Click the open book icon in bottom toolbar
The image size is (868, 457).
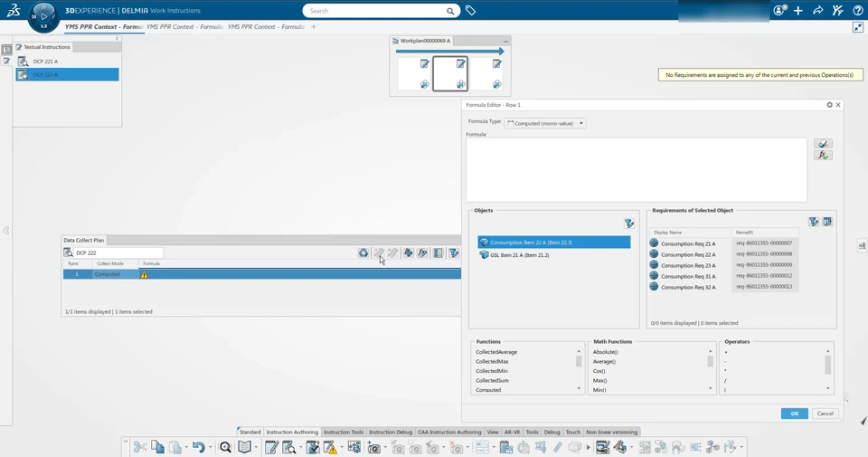click(x=245, y=447)
